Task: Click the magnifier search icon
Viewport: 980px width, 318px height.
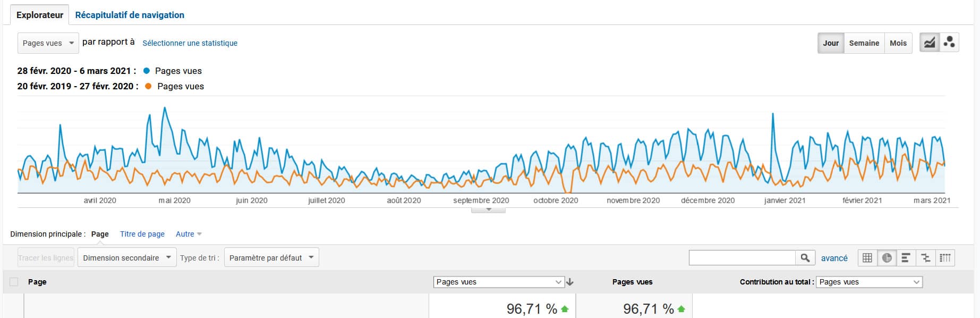Action: click(x=805, y=258)
